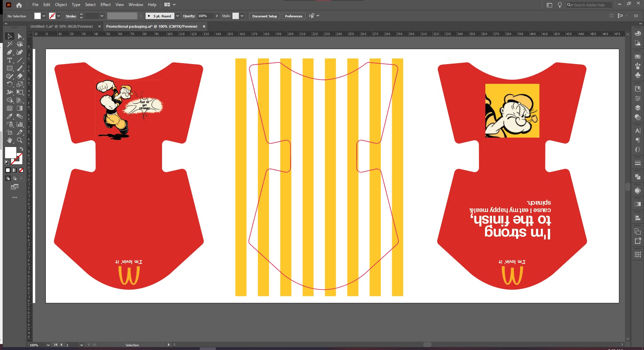Open the zoom level dropdown
Viewport: 644px width, 350px height.
click(x=48, y=345)
